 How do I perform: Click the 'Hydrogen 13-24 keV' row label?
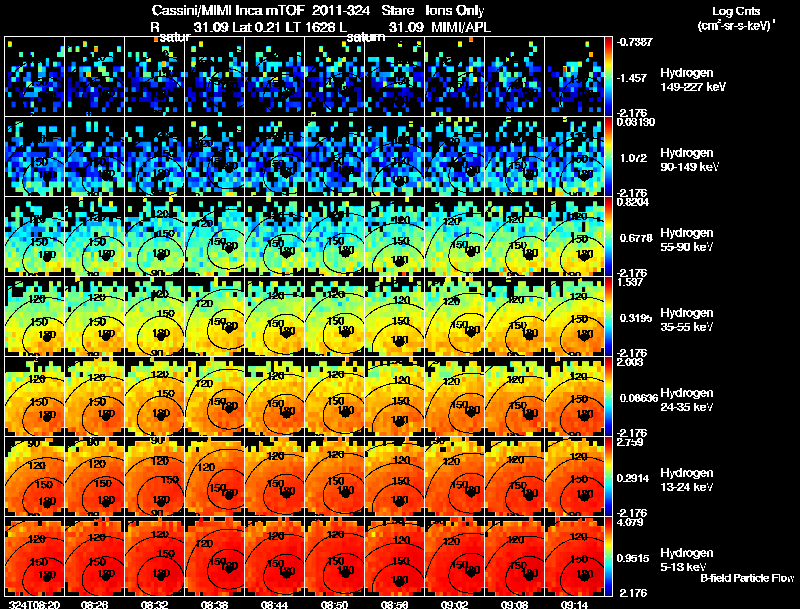tap(687, 480)
